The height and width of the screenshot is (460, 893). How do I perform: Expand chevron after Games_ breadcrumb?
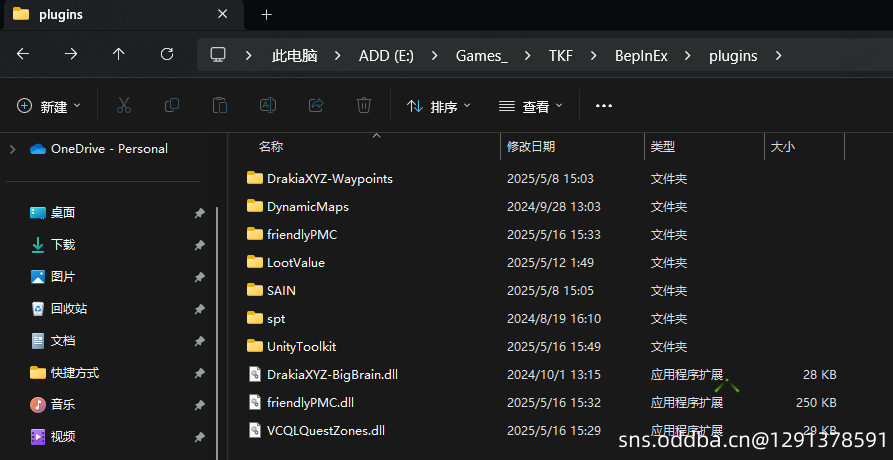[527, 56]
